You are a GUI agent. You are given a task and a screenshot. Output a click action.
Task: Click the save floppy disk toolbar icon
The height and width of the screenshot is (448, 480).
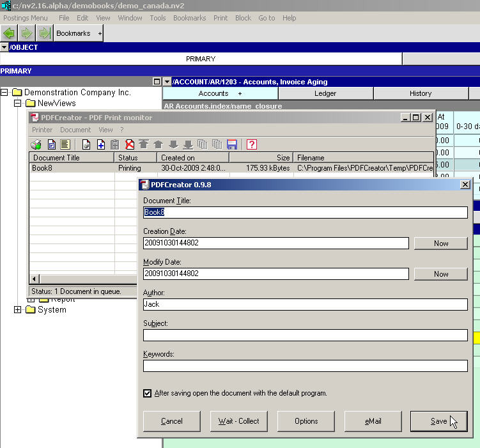232,144
